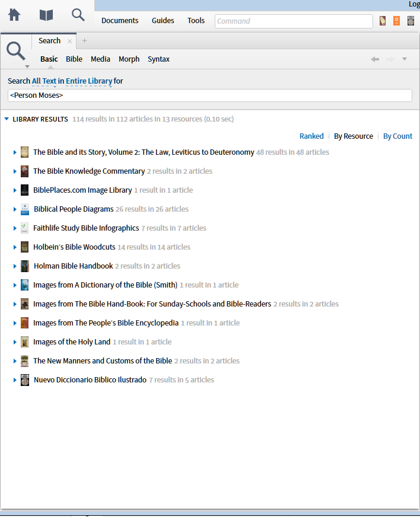Expand The Bible and its Story results
Screen dimensions: 420x517
tap(15, 152)
